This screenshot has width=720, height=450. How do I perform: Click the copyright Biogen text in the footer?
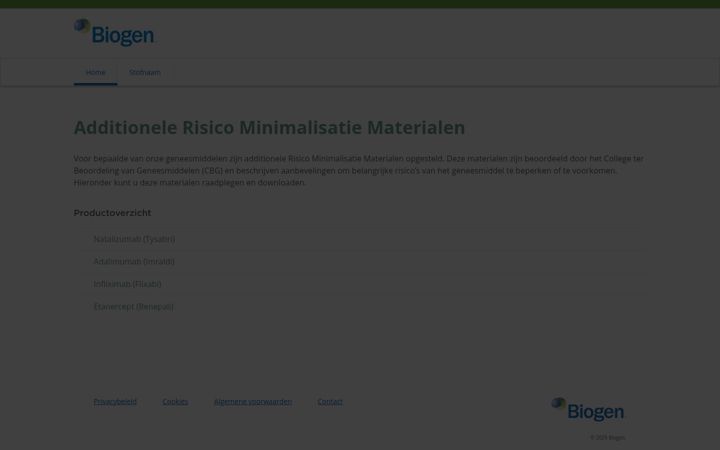608,438
